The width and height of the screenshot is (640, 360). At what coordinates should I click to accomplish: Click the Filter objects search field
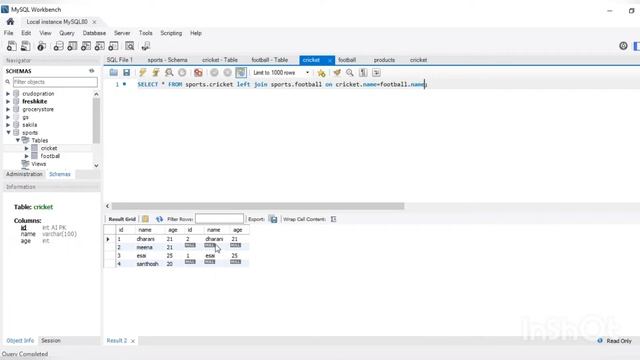tap(55, 82)
